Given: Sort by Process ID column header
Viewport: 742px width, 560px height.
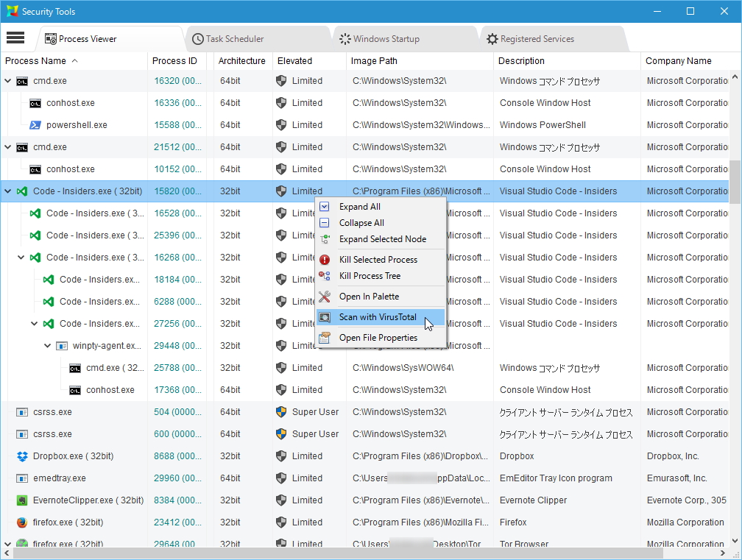Looking at the screenshot, I should tap(177, 60).
